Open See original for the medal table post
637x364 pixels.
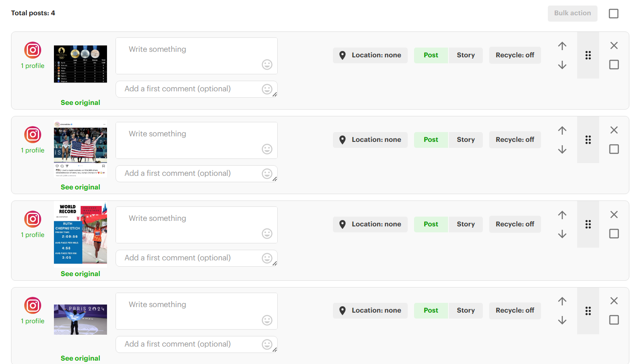[80, 103]
